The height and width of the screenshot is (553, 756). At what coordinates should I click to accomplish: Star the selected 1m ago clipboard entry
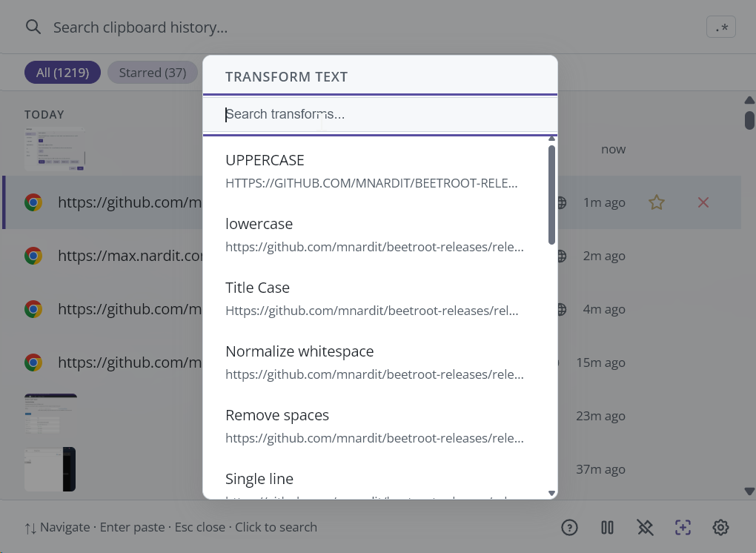click(657, 202)
